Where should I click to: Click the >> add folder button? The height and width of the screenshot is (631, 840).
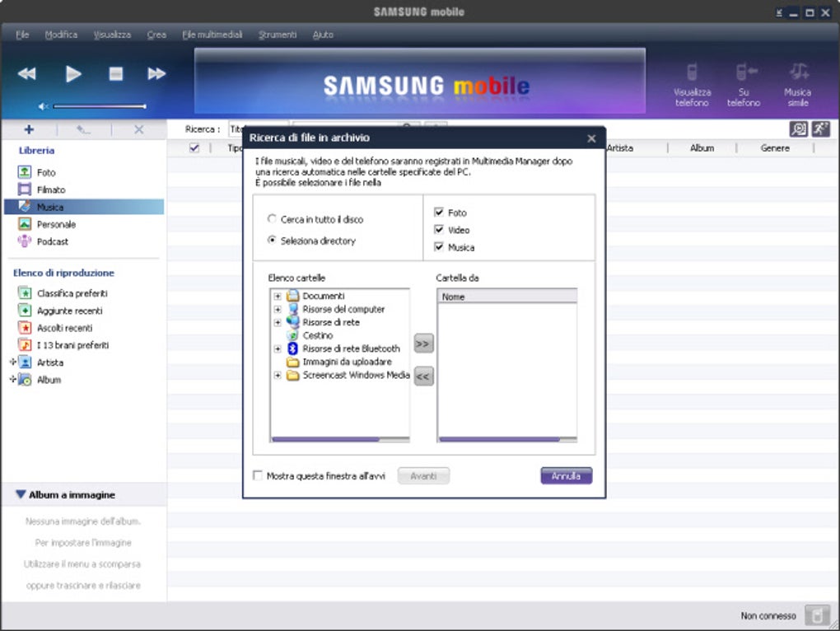(x=423, y=344)
